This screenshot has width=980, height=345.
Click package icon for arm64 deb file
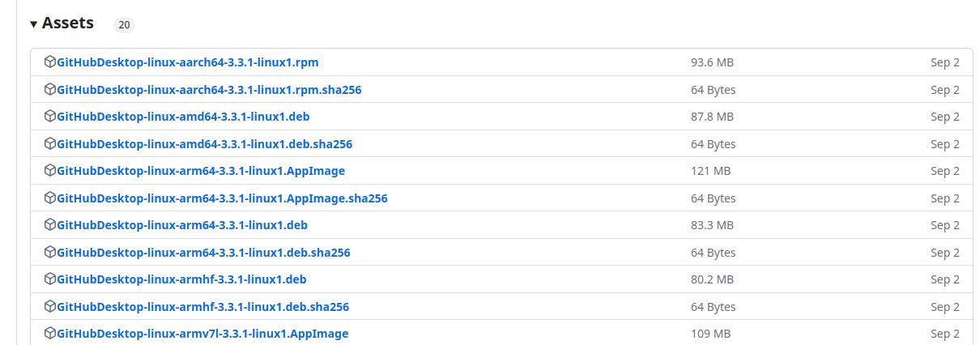[50, 225]
